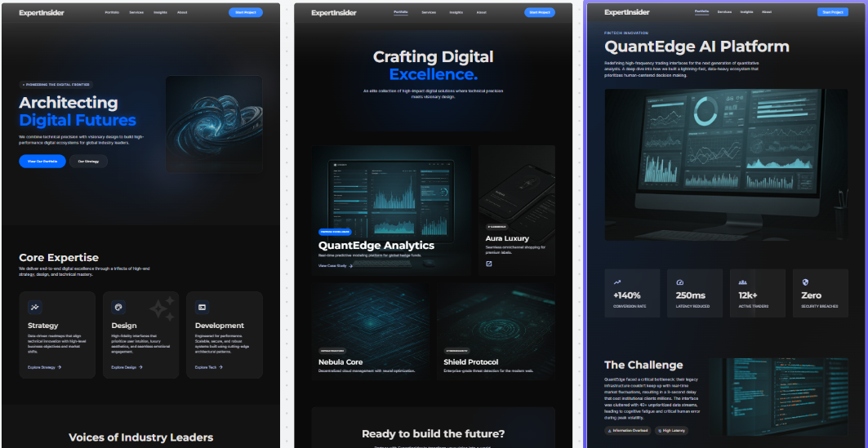Click the 12k+ active traders value

click(748, 295)
